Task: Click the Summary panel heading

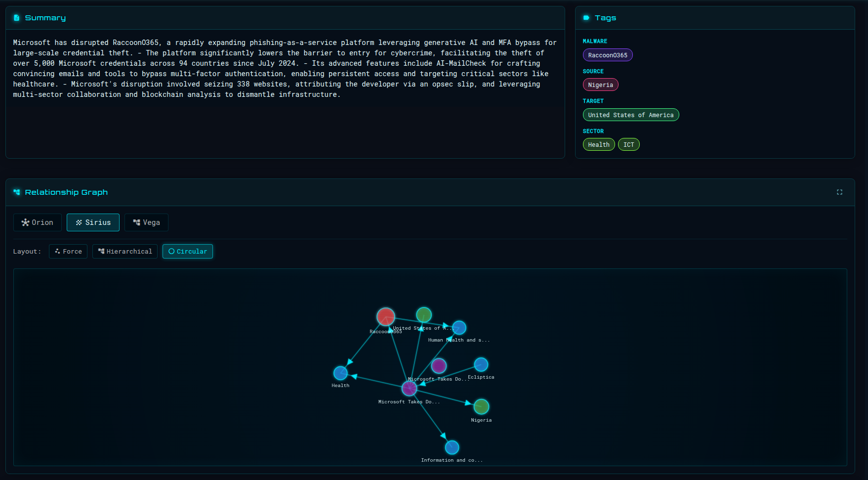Action: 45,18
